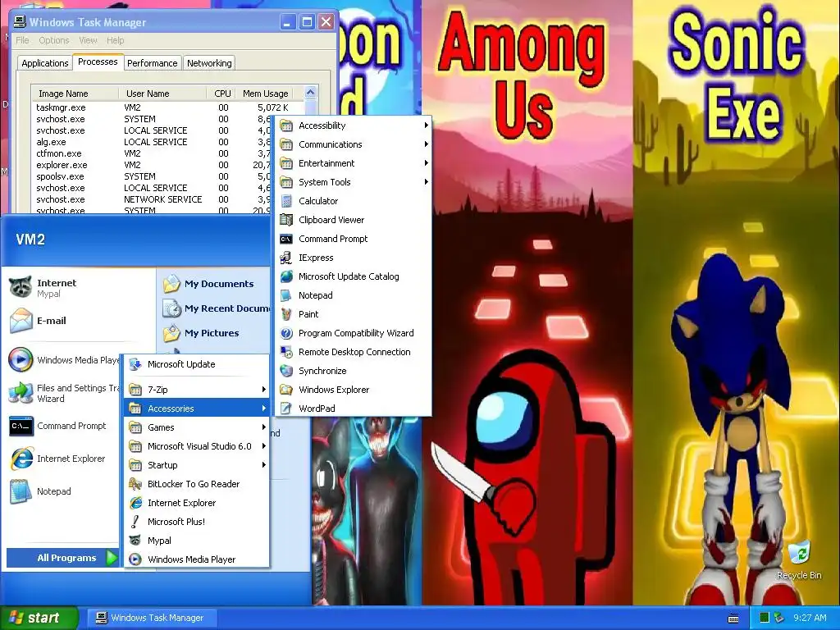The image size is (840, 630).
Task: Launch Internet Explorer from All Programs list
Action: pos(196,503)
